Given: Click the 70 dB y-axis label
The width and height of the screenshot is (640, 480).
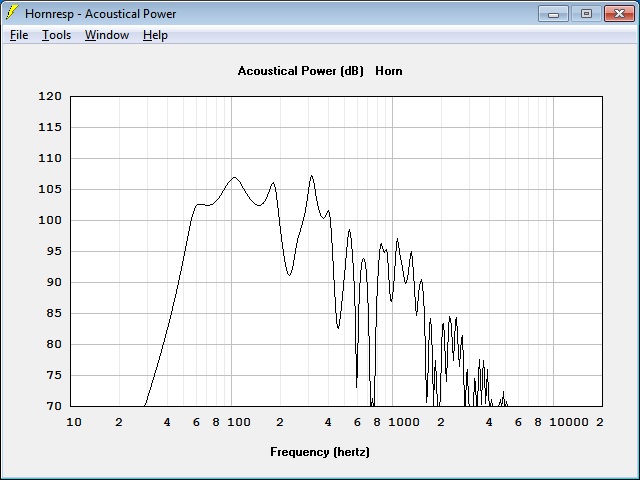Looking at the screenshot, I should 54,406.
